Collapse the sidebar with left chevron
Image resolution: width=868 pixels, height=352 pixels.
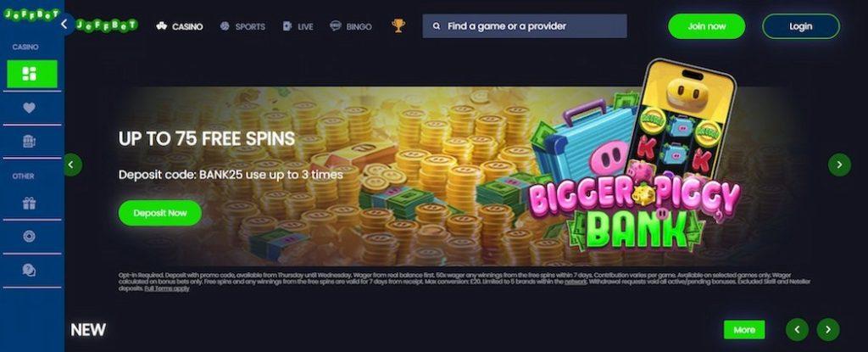[x=64, y=24]
